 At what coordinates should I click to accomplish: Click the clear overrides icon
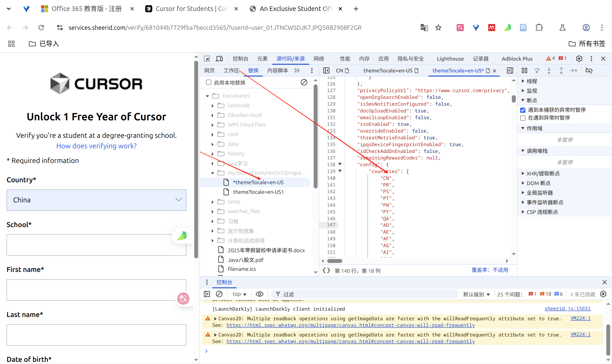pyautogui.click(x=304, y=82)
